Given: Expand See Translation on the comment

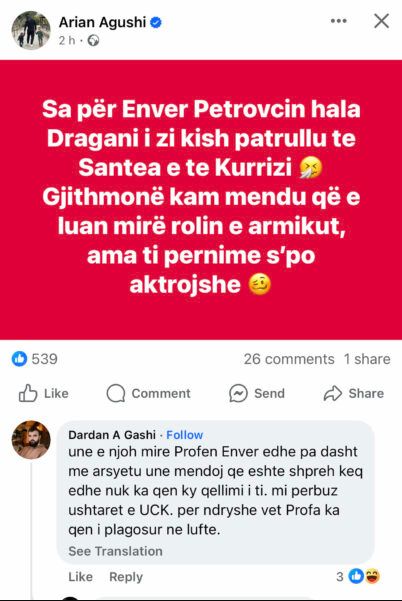Looking at the screenshot, I should [115, 551].
